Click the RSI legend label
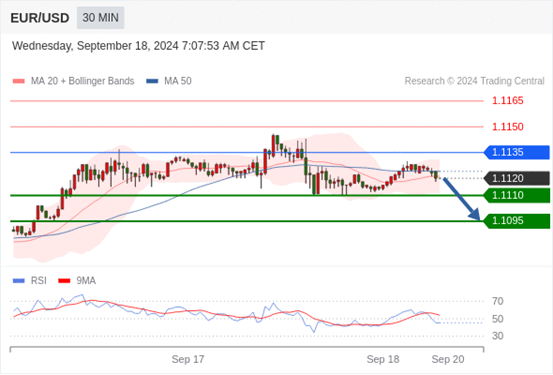The height and width of the screenshot is (375, 553). 38,281
